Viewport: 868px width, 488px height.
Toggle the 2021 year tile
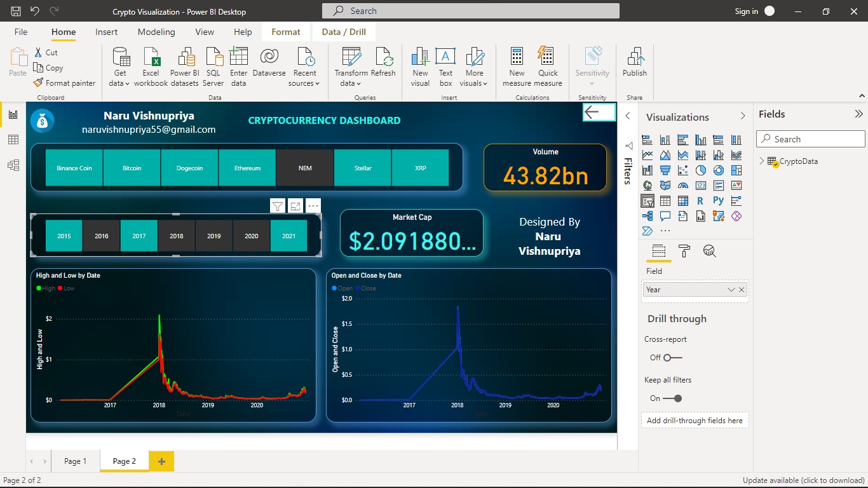tap(289, 236)
